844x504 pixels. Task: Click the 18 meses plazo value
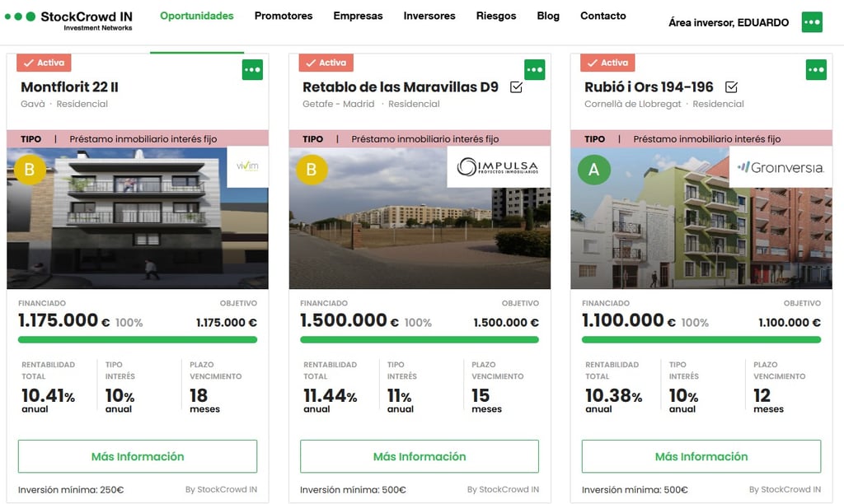tap(204, 401)
